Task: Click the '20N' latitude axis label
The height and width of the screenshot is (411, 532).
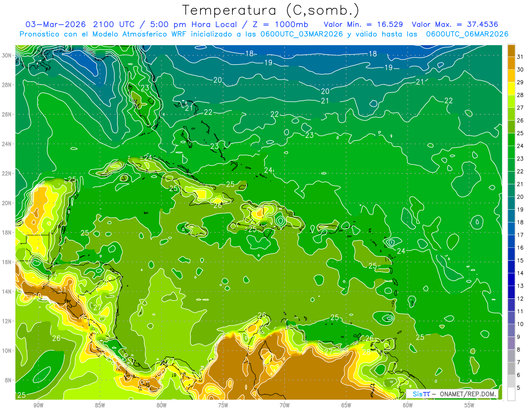Action: (7, 203)
